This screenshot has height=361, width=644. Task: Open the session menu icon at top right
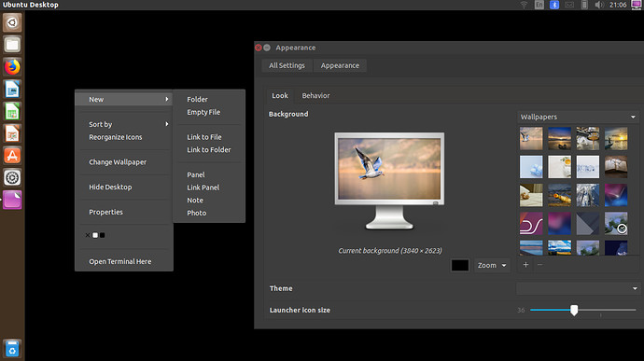pyautogui.click(x=637, y=5)
